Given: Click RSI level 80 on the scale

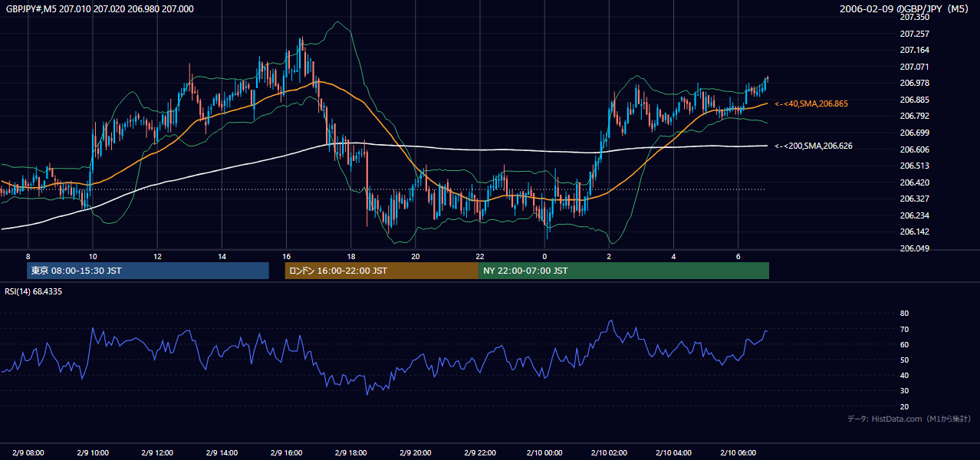Looking at the screenshot, I should click(904, 314).
